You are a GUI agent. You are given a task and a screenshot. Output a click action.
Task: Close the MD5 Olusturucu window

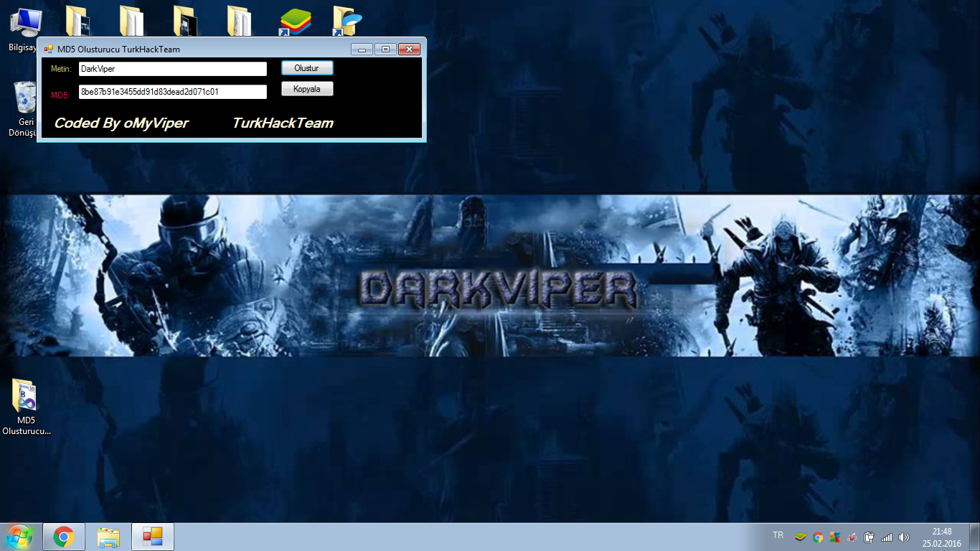coord(409,49)
